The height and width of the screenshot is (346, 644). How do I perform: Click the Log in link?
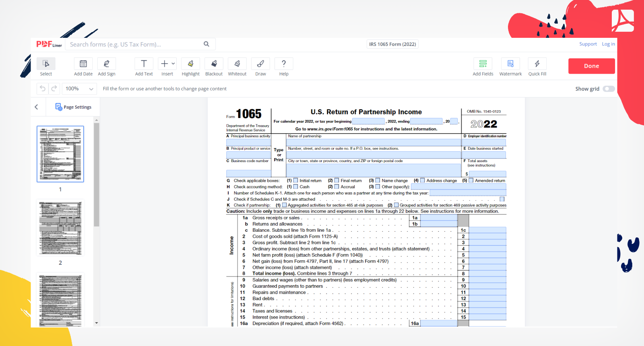pos(608,44)
